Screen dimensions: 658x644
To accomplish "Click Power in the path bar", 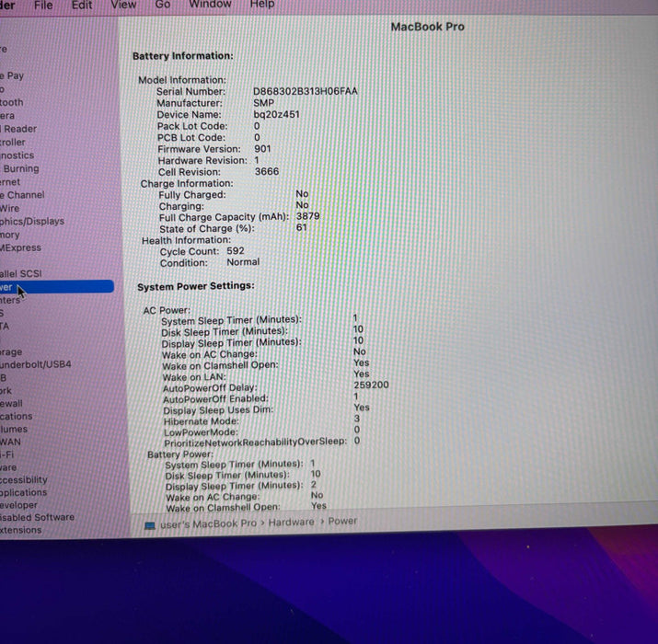I will (x=342, y=521).
